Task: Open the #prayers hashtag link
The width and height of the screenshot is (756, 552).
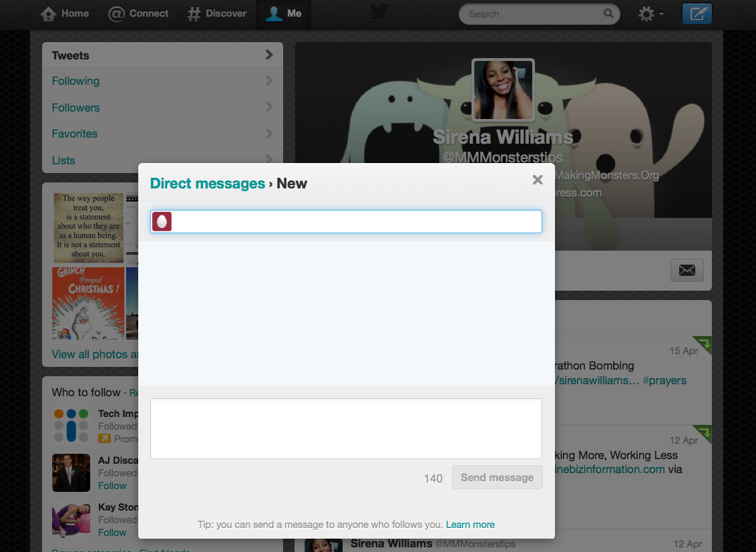Action: [x=665, y=380]
